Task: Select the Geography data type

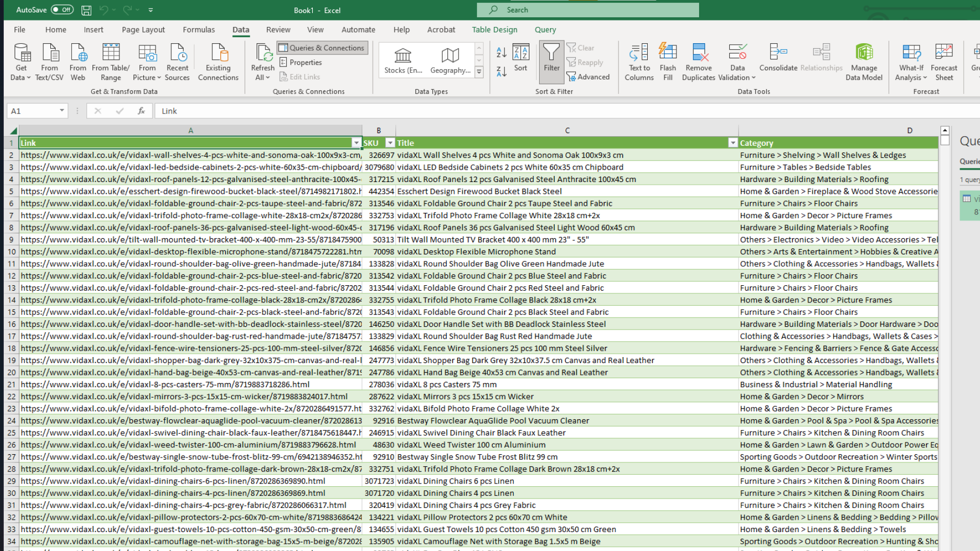Action: click(450, 60)
